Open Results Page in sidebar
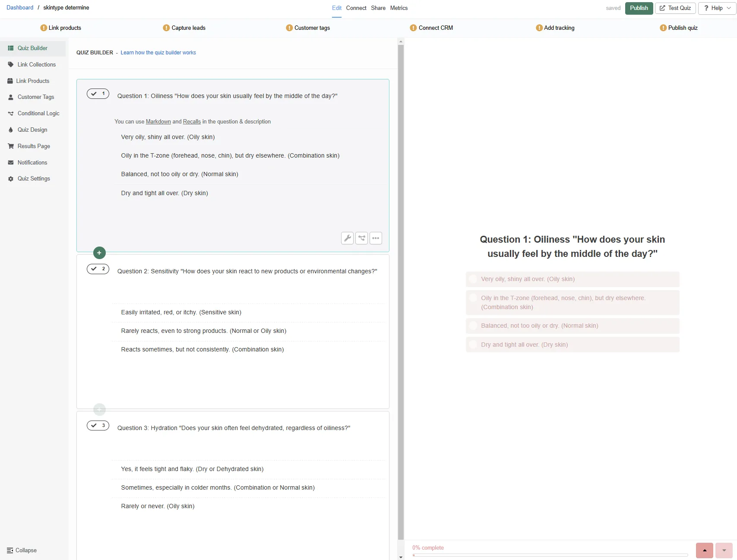 [33, 146]
